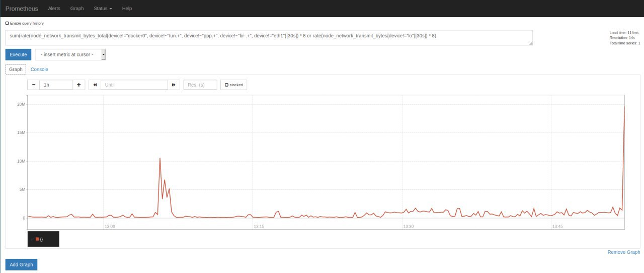This screenshot has height=273, width=644.
Task: Click the Until end-time field
Action: point(134,85)
